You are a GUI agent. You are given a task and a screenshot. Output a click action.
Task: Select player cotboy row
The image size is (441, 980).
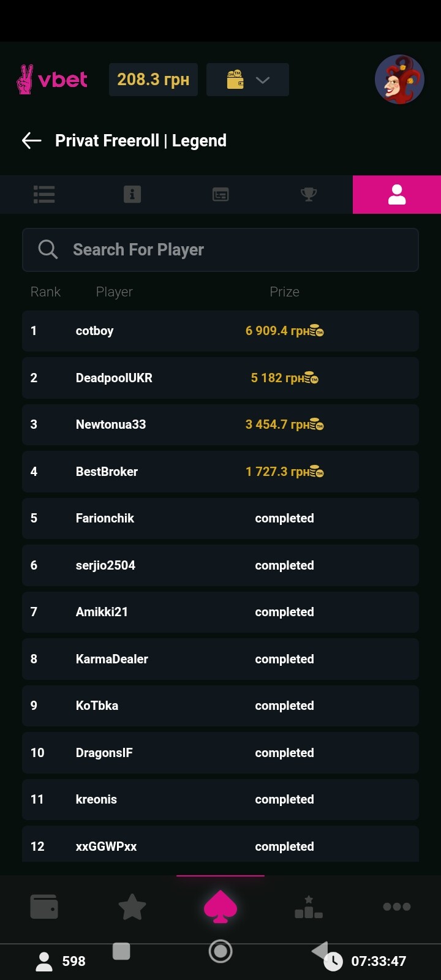click(221, 331)
